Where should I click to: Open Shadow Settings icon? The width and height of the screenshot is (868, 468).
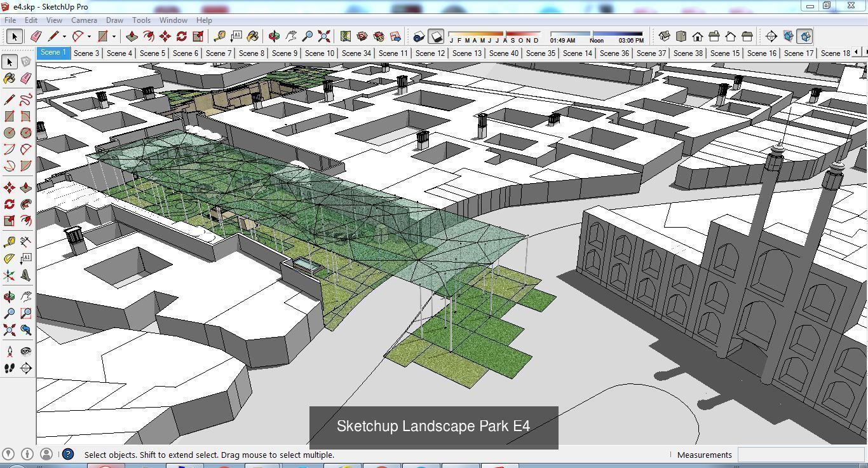coord(418,36)
